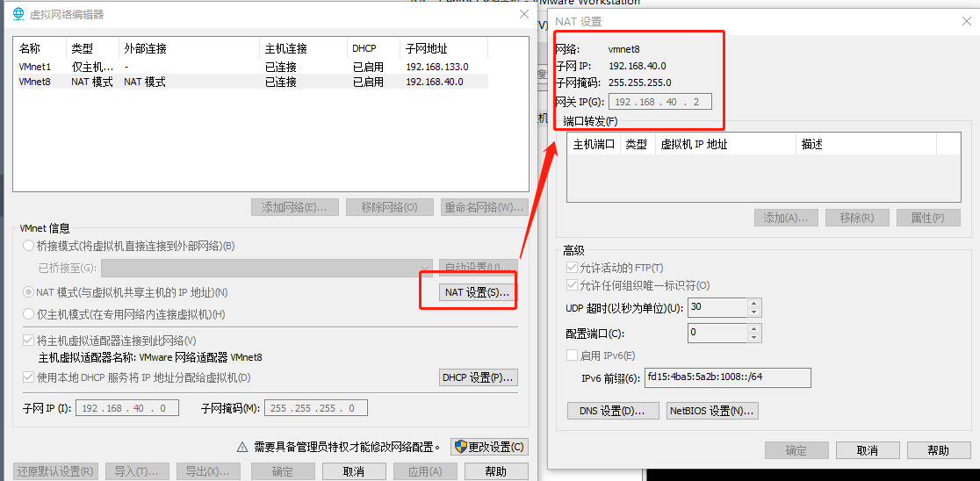Click the 重命名网络(W)... button
The image size is (980, 481).
pos(484,207)
